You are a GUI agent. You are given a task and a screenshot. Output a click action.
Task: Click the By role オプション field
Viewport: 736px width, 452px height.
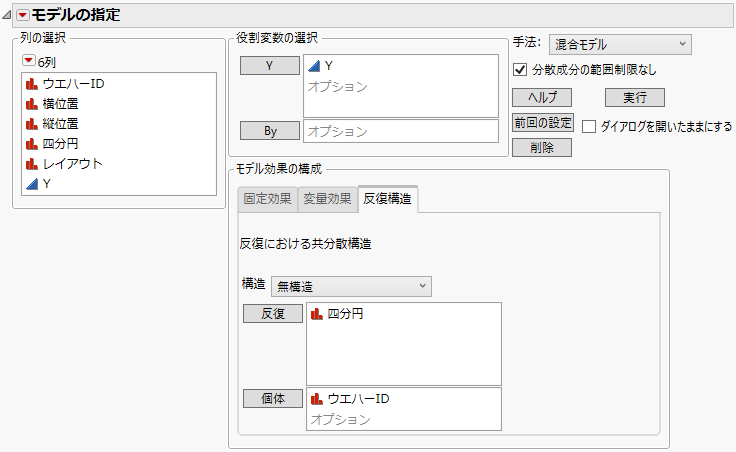[x=400, y=131]
